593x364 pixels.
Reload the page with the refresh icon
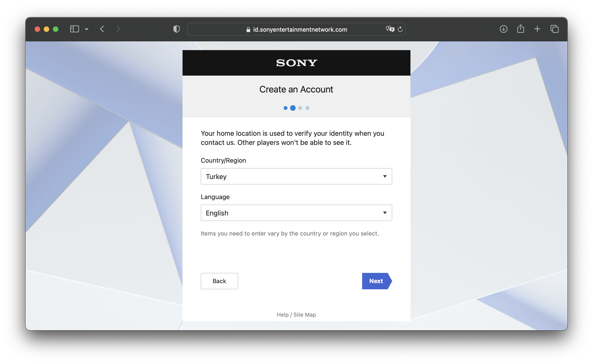[x=400, y=29]
